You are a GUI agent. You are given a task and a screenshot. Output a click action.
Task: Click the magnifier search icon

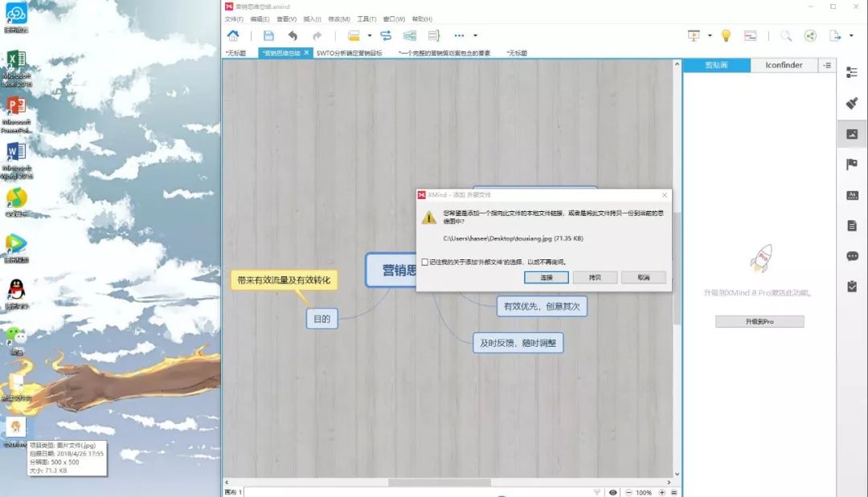coord(785,36)
